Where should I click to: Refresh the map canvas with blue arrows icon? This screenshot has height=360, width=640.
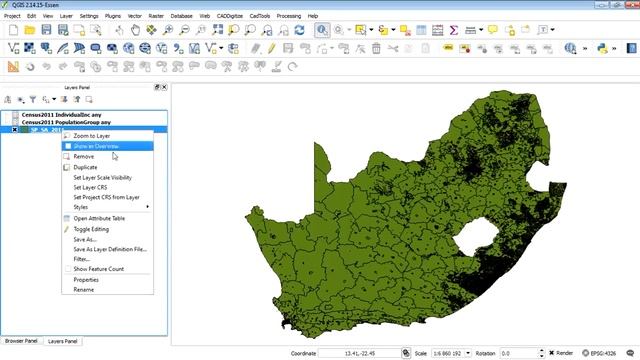click(300, 30)
